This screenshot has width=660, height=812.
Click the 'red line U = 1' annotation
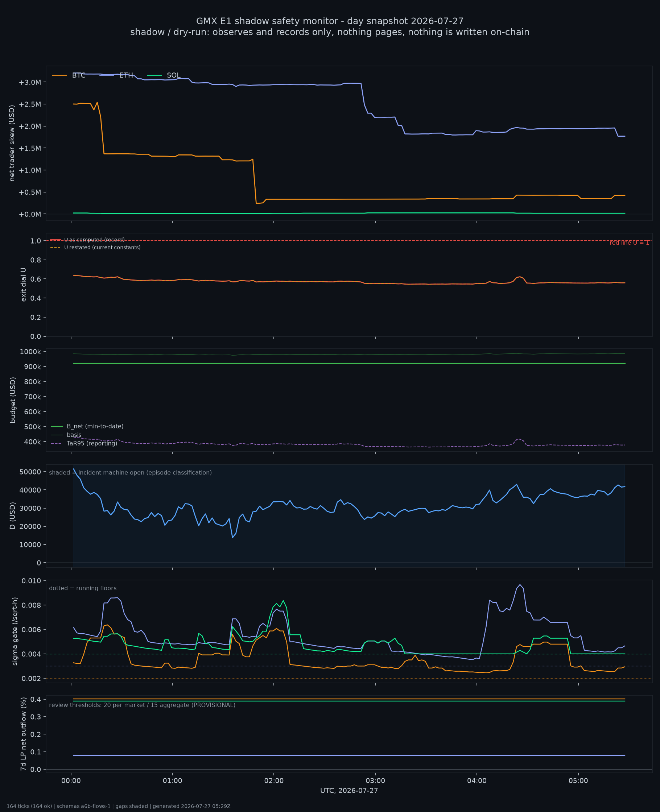point(630,243)
